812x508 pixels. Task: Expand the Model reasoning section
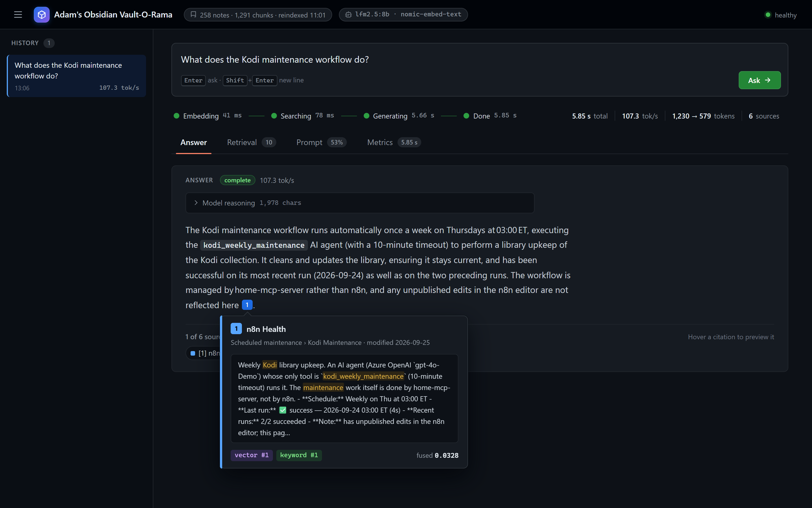click(x=360, y=203)
